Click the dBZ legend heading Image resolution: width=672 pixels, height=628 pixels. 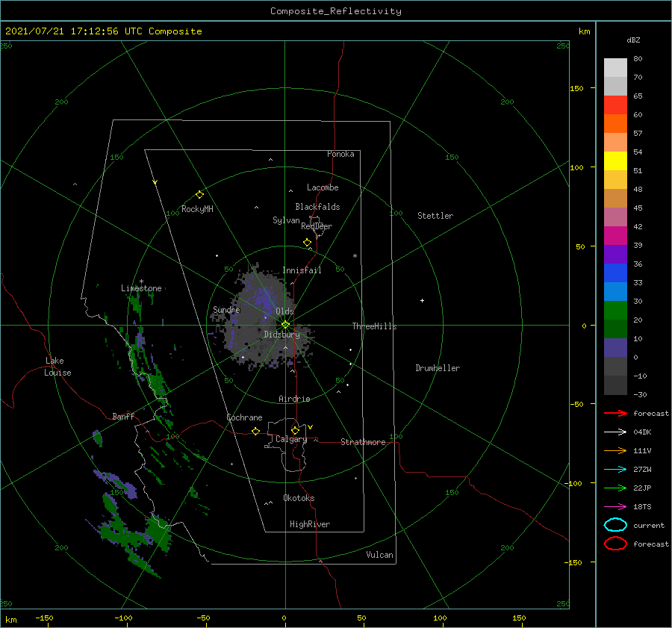click(633, 40)
